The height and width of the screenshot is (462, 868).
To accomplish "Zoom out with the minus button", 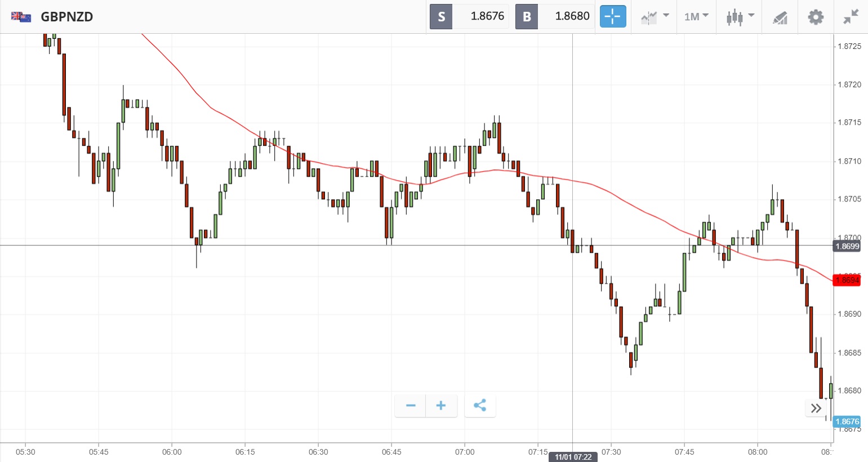I will click(x=411, y=406).
